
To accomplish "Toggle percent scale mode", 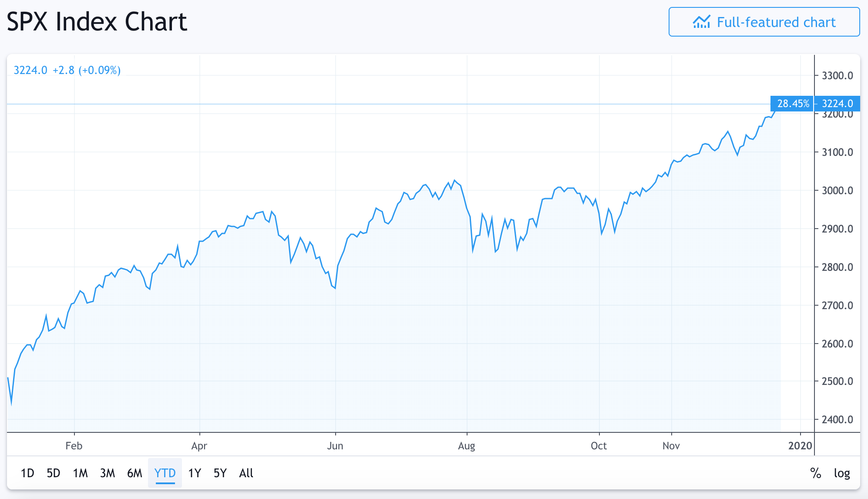I will [815, 473].
